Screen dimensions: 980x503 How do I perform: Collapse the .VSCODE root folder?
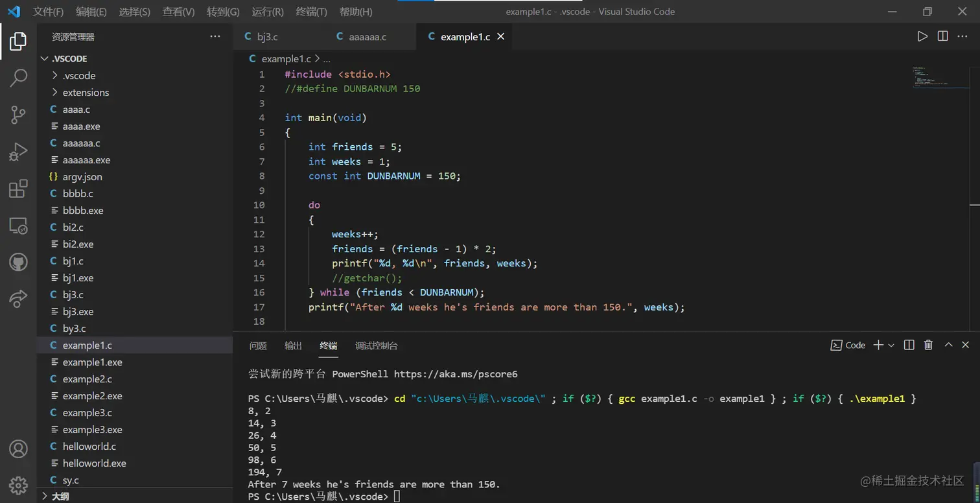point(44,58)
